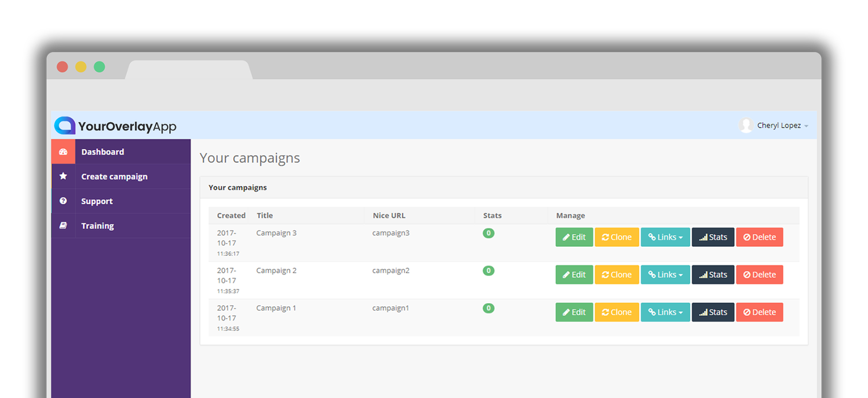Click the star icon beside Create campaign
This screenshot has height=398, width=868.
(x=63, y=176)
